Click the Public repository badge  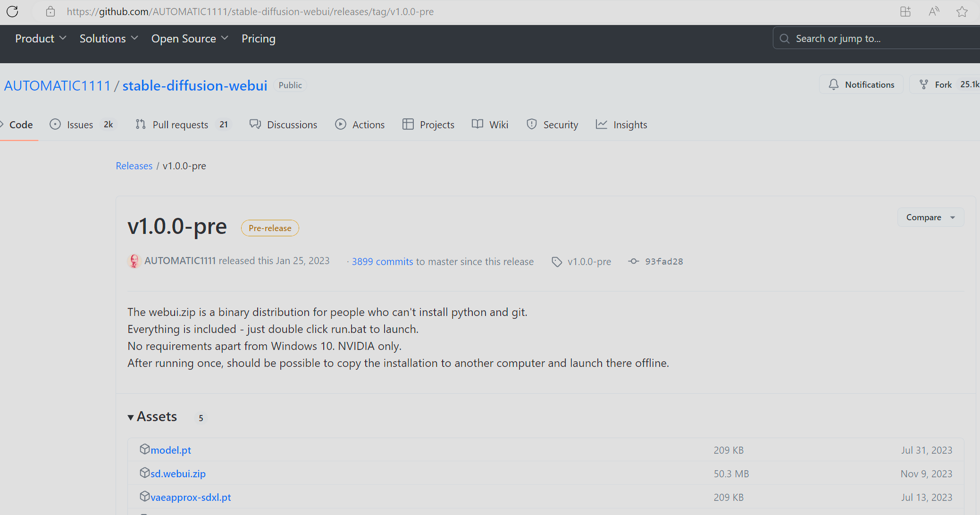click(290, 85)
